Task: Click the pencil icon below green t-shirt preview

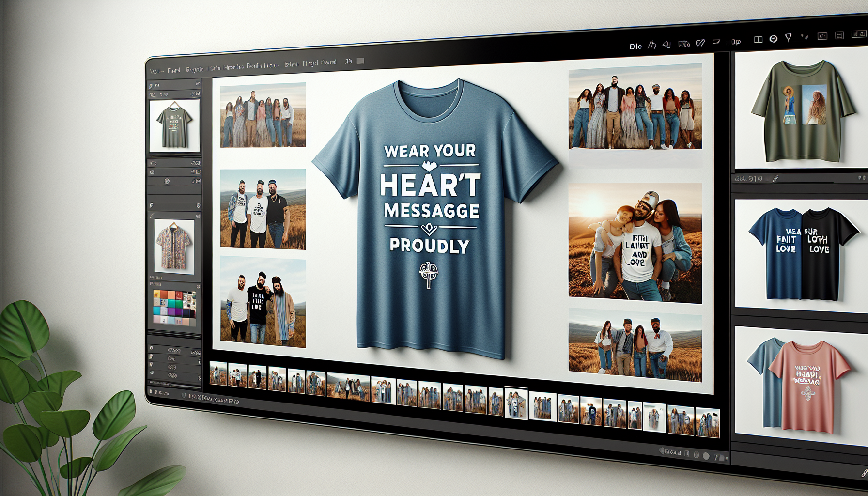Action: click(x=775, y=179)
